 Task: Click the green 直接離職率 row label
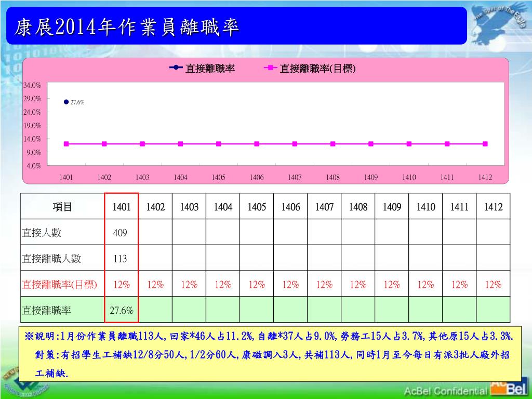tap(46, 310)
